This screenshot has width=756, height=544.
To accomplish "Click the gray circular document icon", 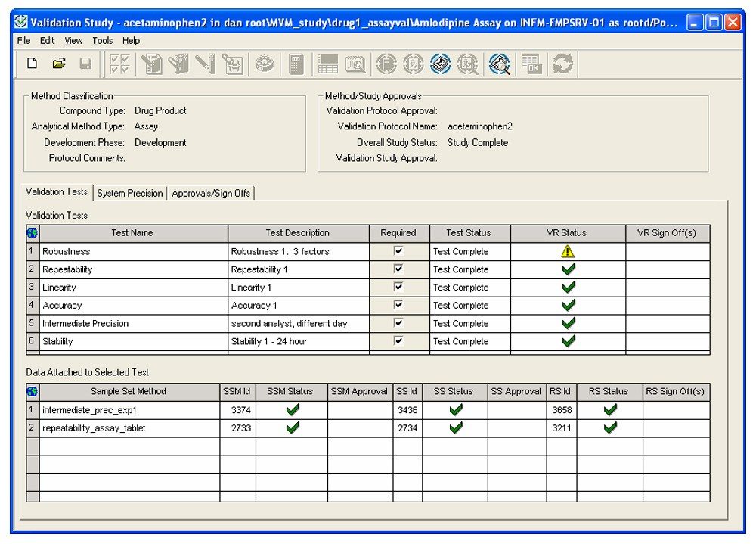I will 414,64.
